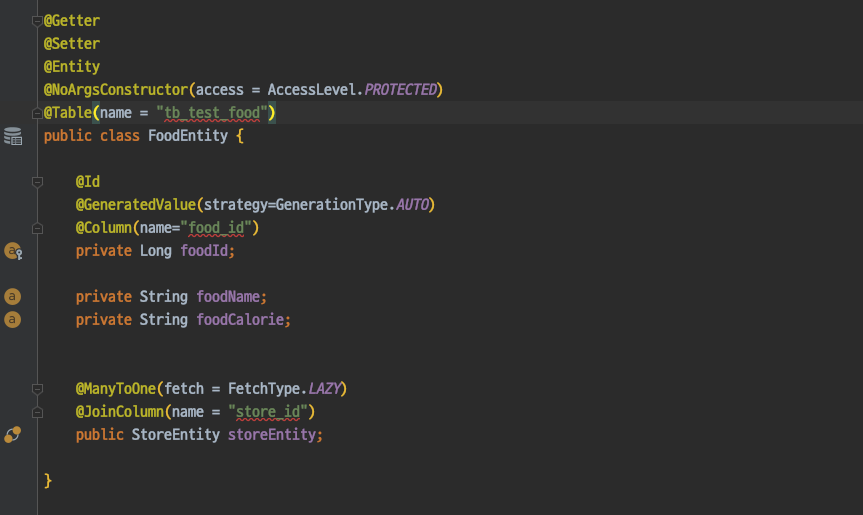This screenshot has height=515, width=863.
Task: Click the GenerationType.AUTO constant
Action: pos(352,205)
